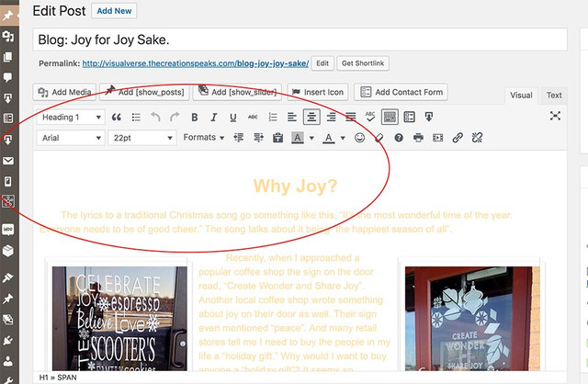Screen dimensions: 588x384
Task: Open the Heading 1 format dropdown
Action: (x=71, y=118)
